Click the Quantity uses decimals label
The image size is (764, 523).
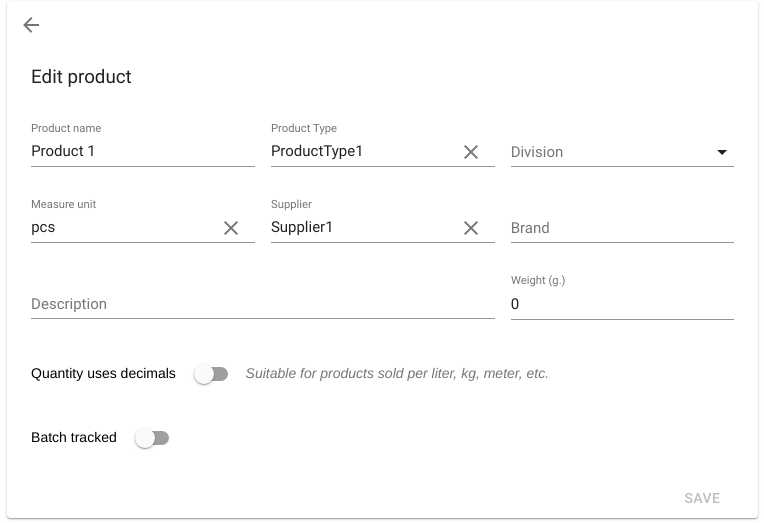[103, 373]
